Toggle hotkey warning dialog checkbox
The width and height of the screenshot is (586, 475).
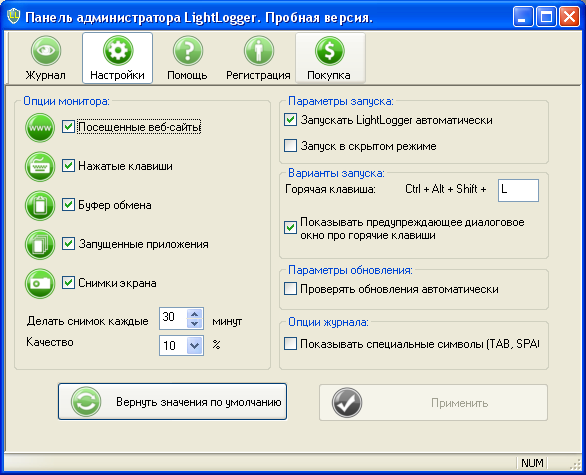[x=290, y=227]
